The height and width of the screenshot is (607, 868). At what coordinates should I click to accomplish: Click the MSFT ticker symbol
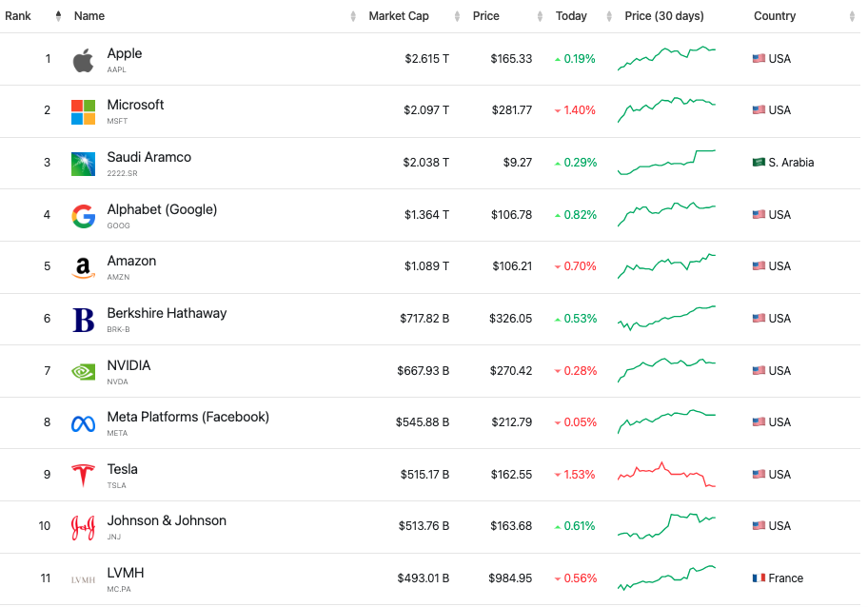click(117, 121)
